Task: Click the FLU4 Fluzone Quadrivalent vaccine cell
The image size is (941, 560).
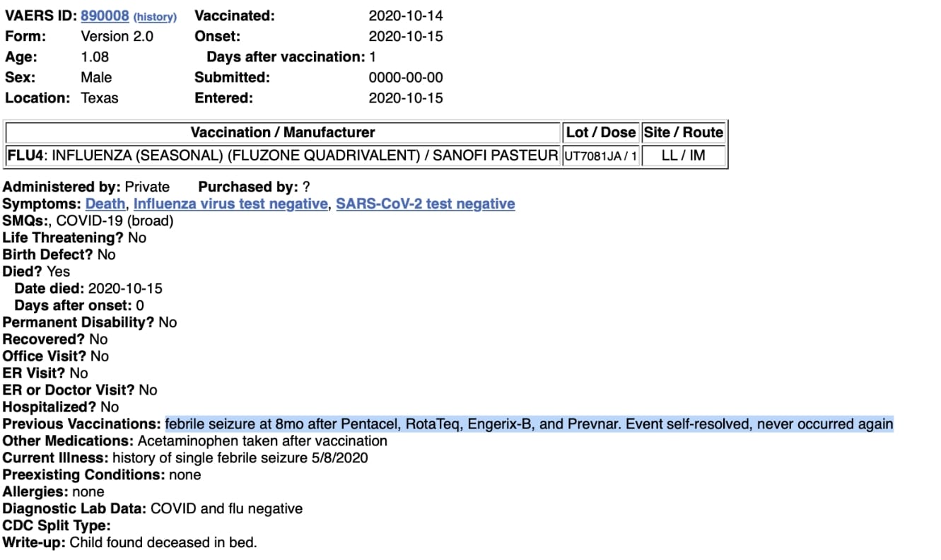Action: [x=283, y=156]
